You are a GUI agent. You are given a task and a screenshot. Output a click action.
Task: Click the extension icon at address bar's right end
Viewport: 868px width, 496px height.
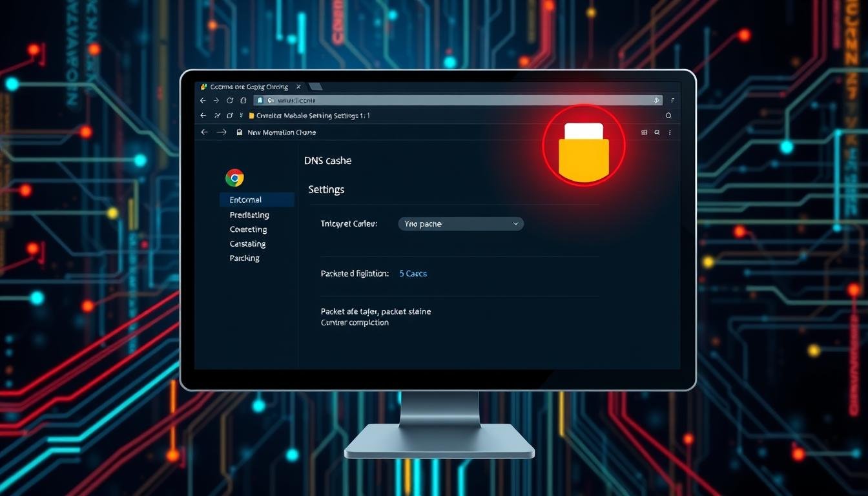657,101
